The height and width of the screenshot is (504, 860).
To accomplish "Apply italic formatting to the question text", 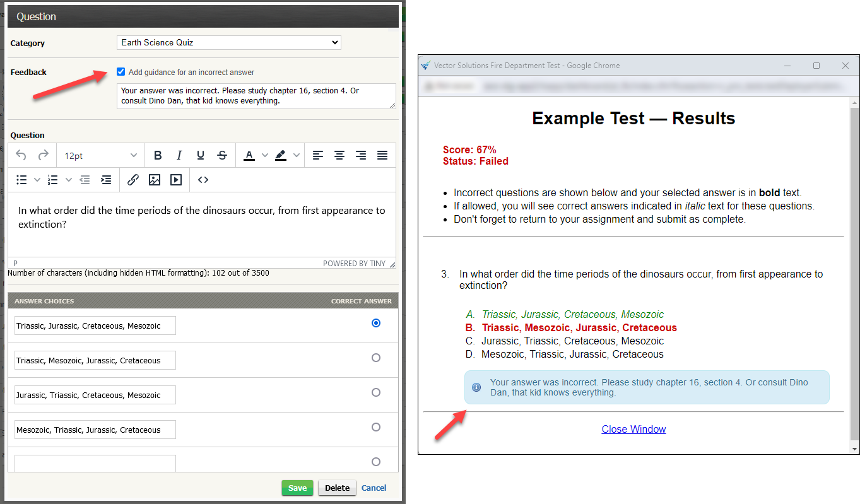I will pos(179,155).
